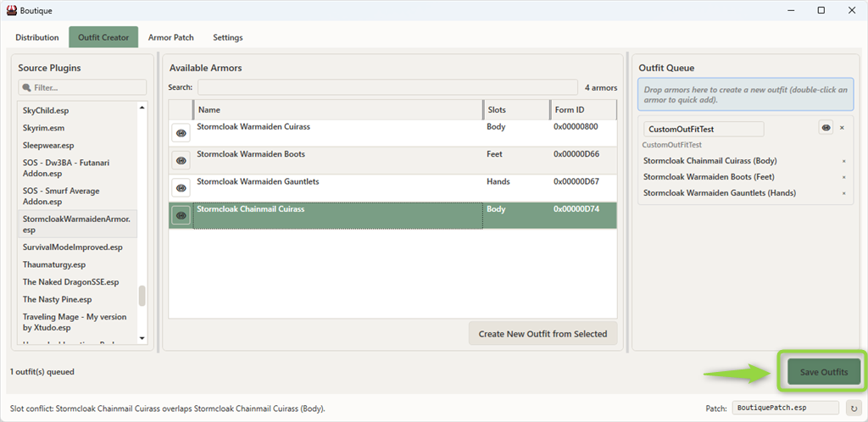
Task: Preview the Stormcloak Warmaiden Gauntlets
Action: [x=181, y=187]
